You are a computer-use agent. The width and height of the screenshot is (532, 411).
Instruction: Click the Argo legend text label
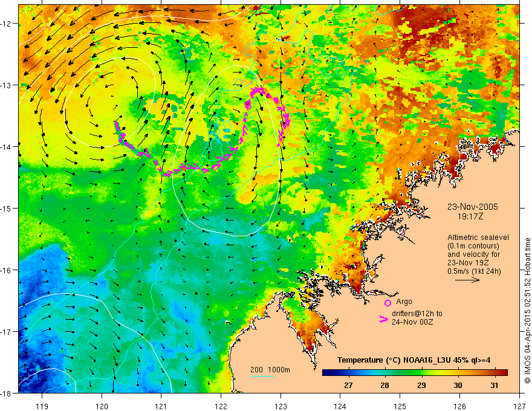404,302
